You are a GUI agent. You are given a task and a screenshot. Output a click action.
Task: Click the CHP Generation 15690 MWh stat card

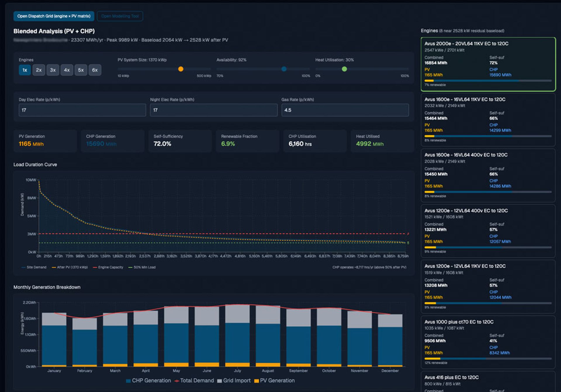pyautogui.click(x=112, y=141)
